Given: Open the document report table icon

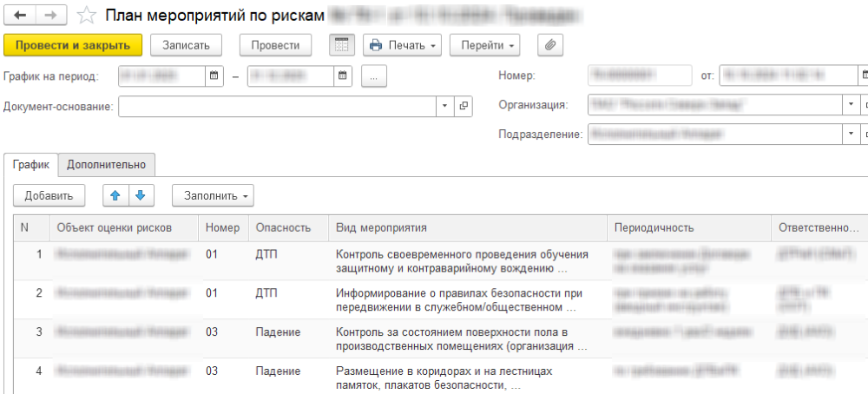Looking at the screenshot, I should 342,45.
